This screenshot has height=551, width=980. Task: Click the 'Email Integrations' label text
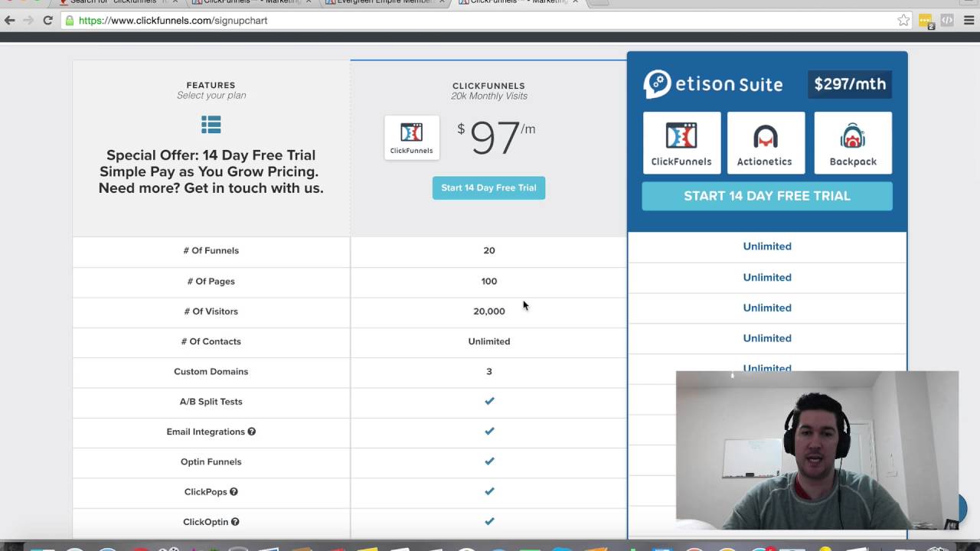(205, 432)
